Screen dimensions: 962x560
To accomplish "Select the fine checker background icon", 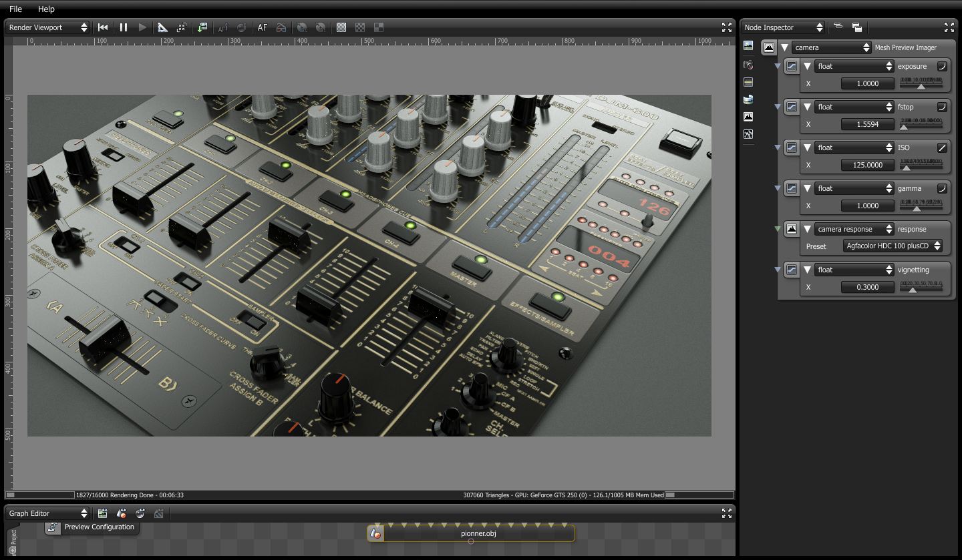I will click(x=341, y=27).
